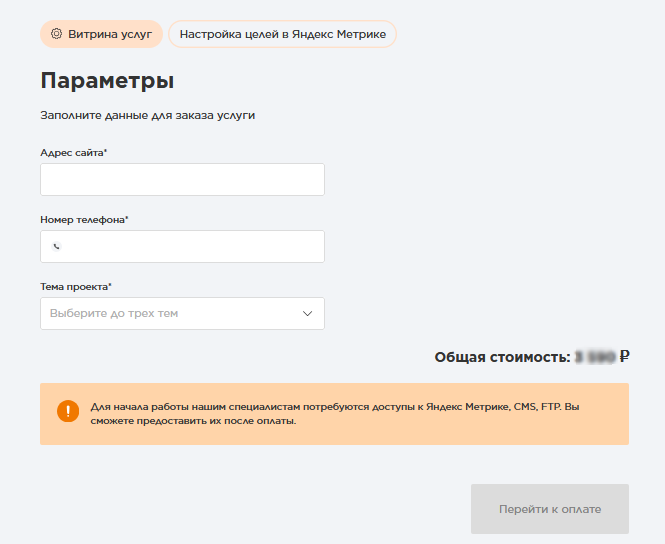Viewport: 665px width, 544px height.
Task: Focus the Адрес сайта input field
Action: (182, 180)
